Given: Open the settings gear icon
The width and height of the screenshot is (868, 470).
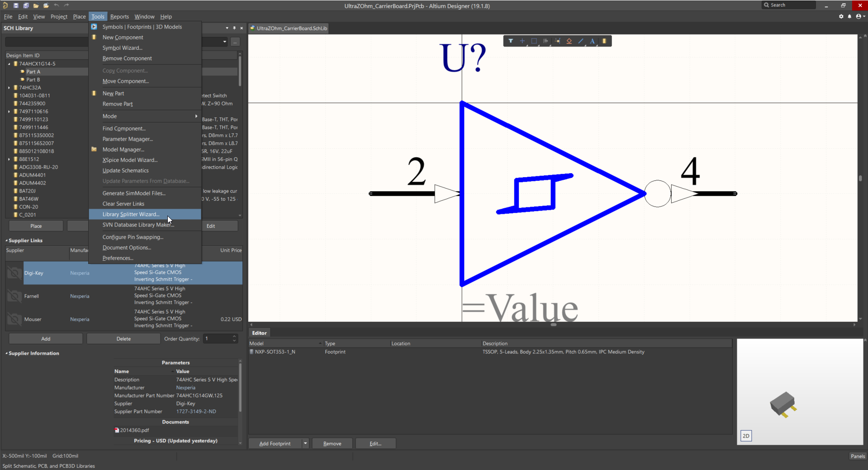Looking at the screenshot, I should 841,16.
